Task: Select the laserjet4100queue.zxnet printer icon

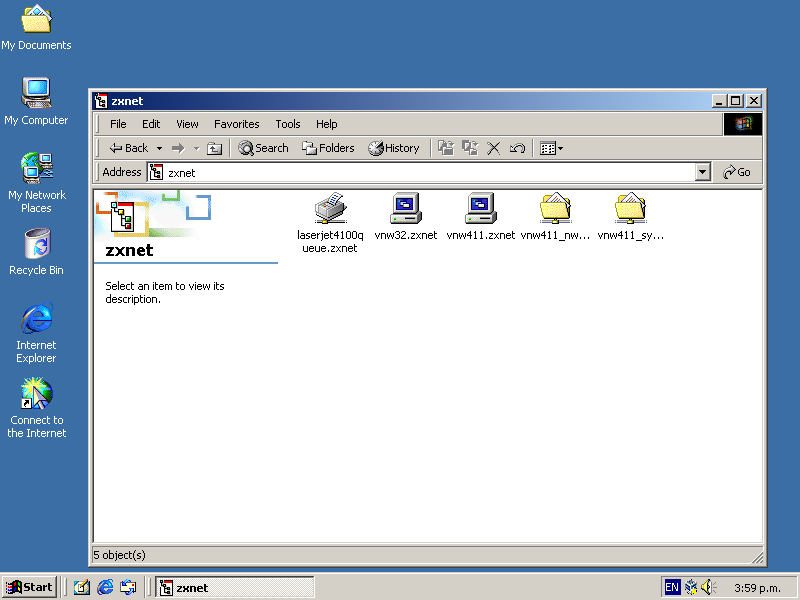Action: [x=331, y=208]
